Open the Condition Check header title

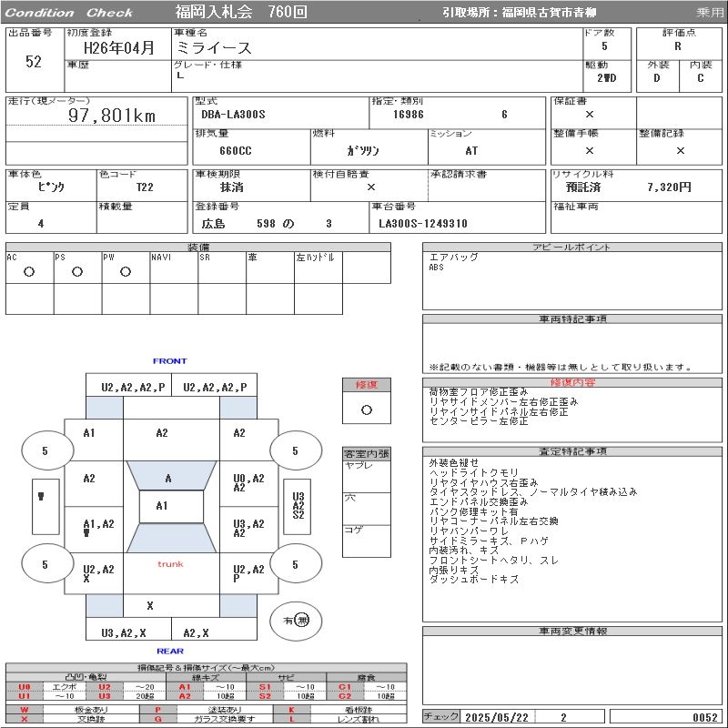[x=69, y=13]
